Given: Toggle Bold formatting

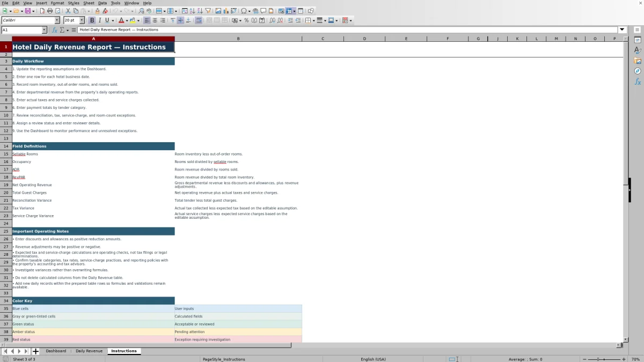Looking at the screenshot, I should [92, 20].
